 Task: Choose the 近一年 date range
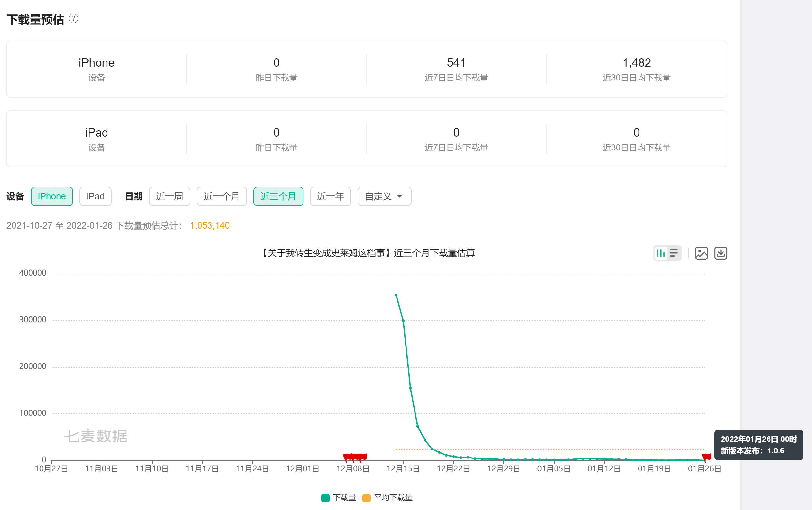[330, 196]
